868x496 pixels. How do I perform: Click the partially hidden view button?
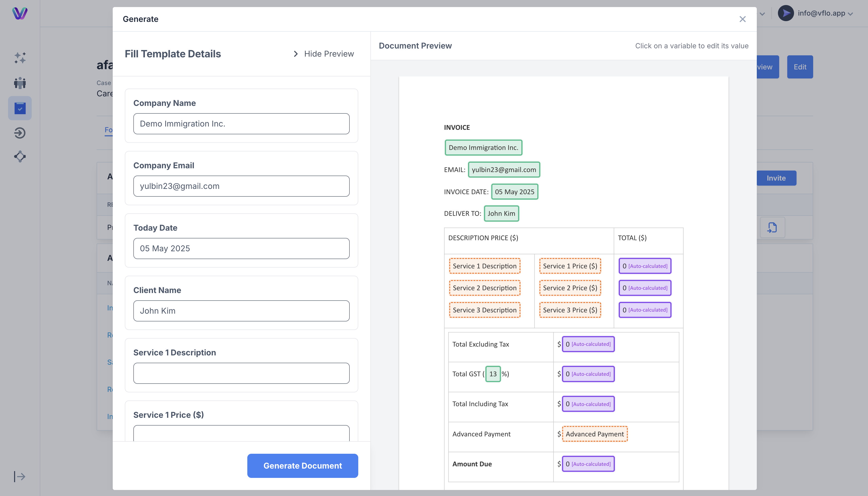768,67
